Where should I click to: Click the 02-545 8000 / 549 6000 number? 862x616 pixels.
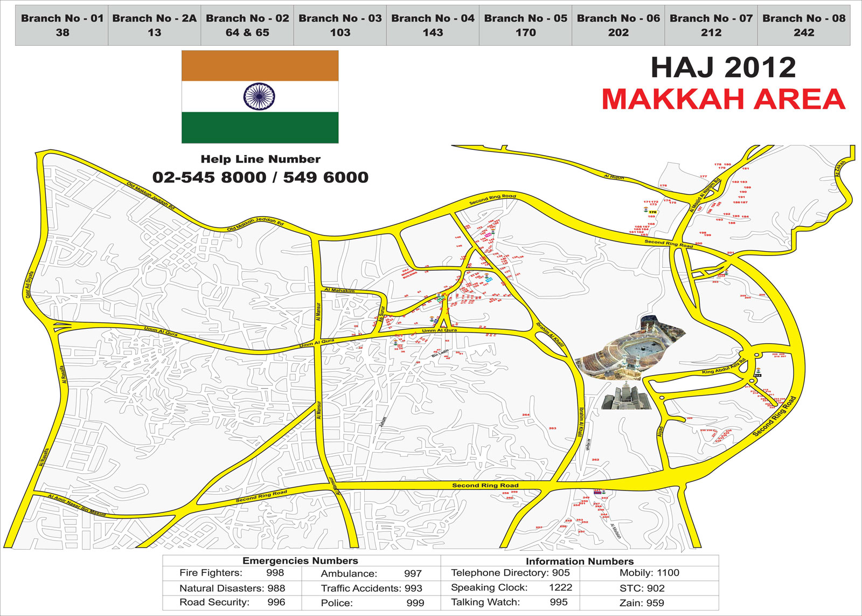[260, 177]
